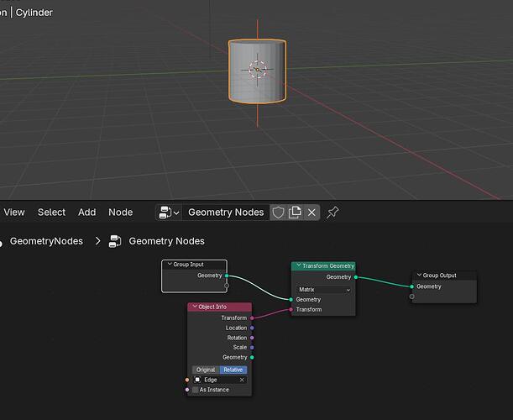This screenshot has width=513, height=420.
Task: Toggle fake user shield icon
Action: pyautogui.click(x=278, y=213)
